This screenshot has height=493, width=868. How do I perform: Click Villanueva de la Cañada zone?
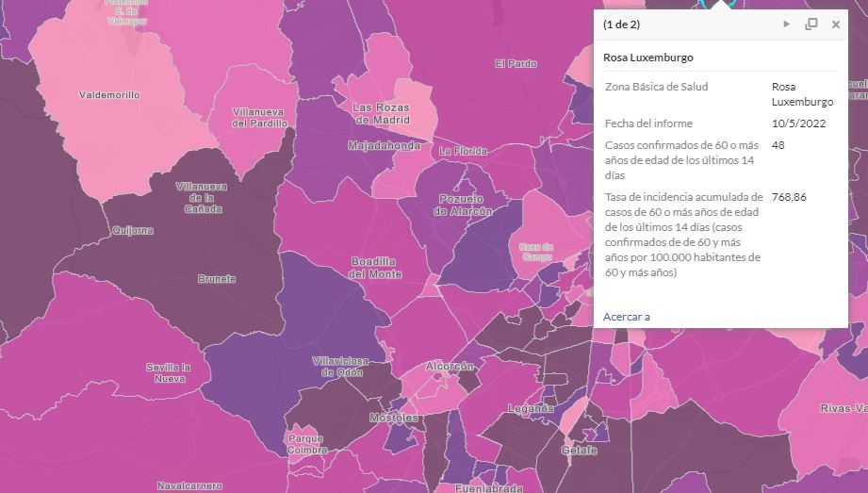(202, 198)
